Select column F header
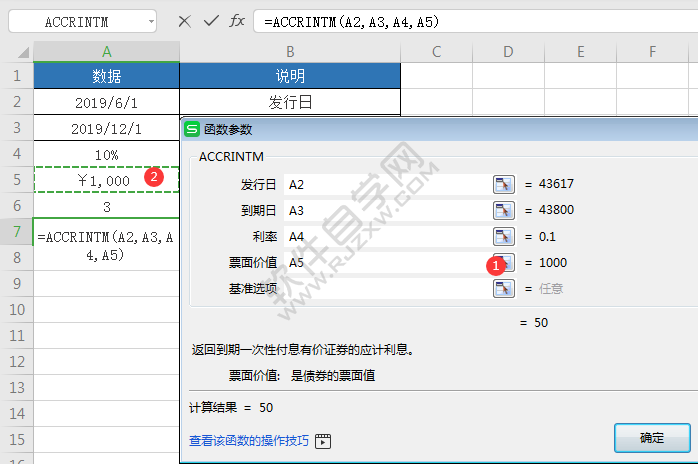Image resolution: width=698 pixels, height=464 pixels. [x=653, y=52]
